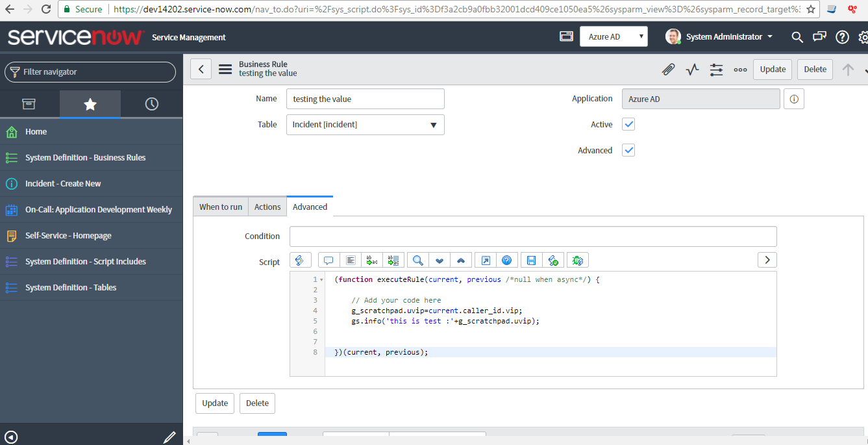
Task: Switch to the When to run tab
Action: pos(221,207)
